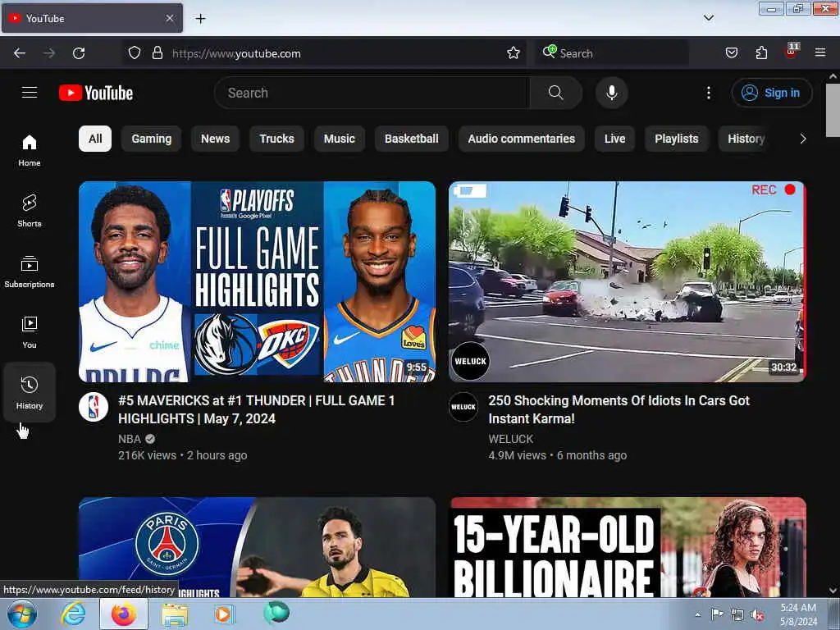
Task: Close the YouTube browser tab
Action: (169, 18)
